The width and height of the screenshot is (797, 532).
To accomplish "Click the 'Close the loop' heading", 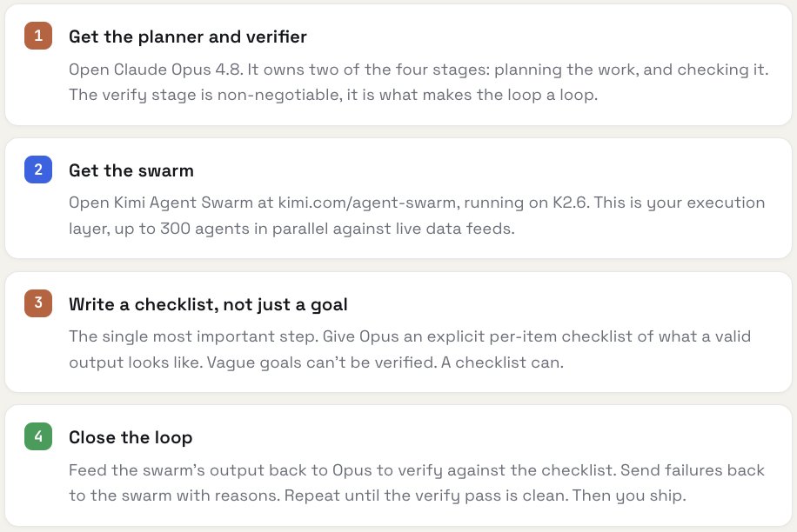I will [x=131, y=437].
